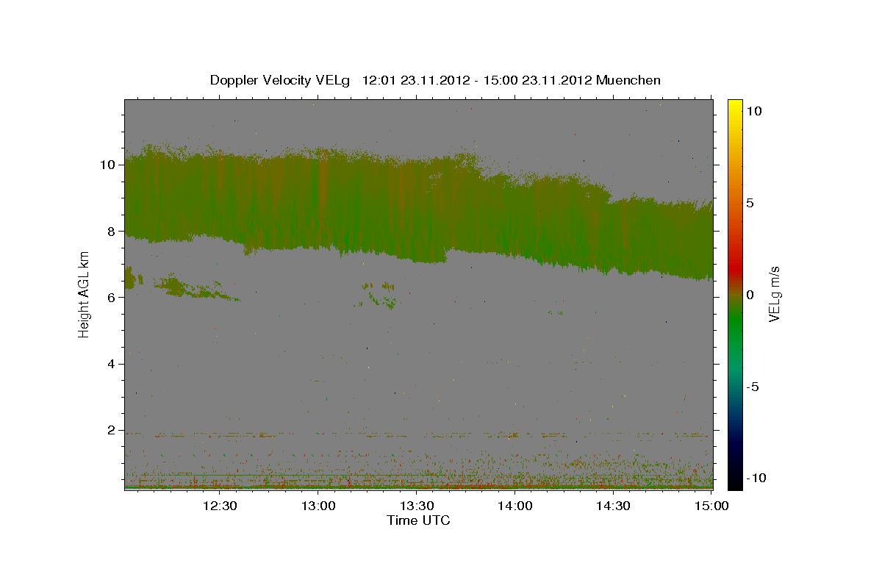Click the "Time UTC" axis label
The image size is (882, 588).
tap(418, 520)
